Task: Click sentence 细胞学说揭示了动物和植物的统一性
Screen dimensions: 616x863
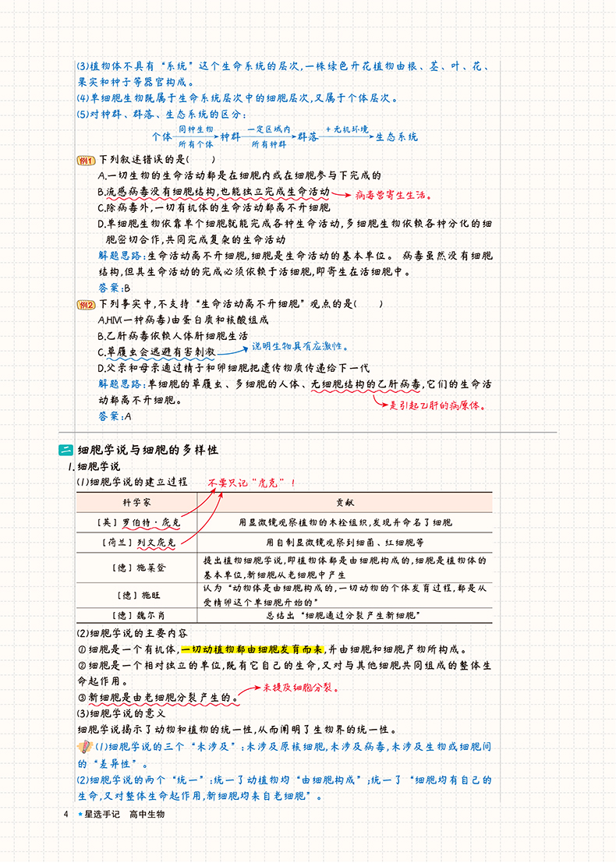Action: (237, 730)
